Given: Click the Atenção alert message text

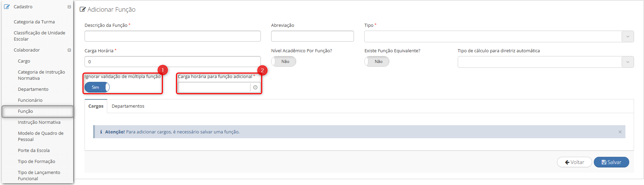Looking at the screenshot, I should pos(172,132).
